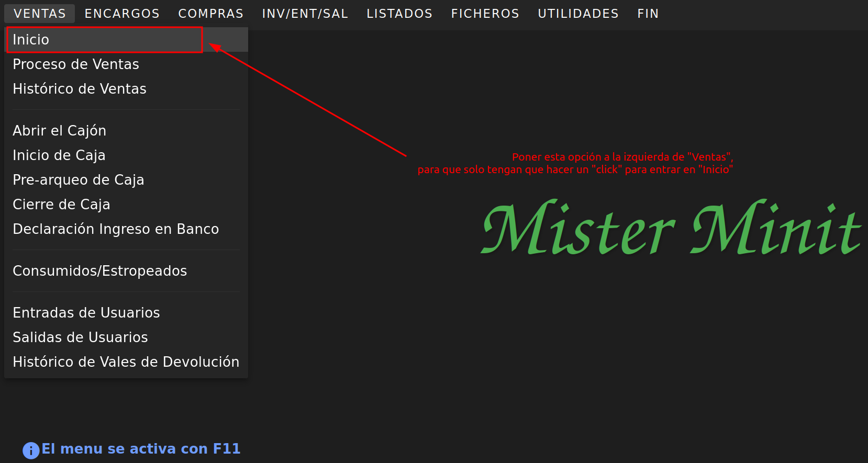The width and height of the screenshot is (868, 463).
Task: Click the blue info icon
Action: [31, 450]
